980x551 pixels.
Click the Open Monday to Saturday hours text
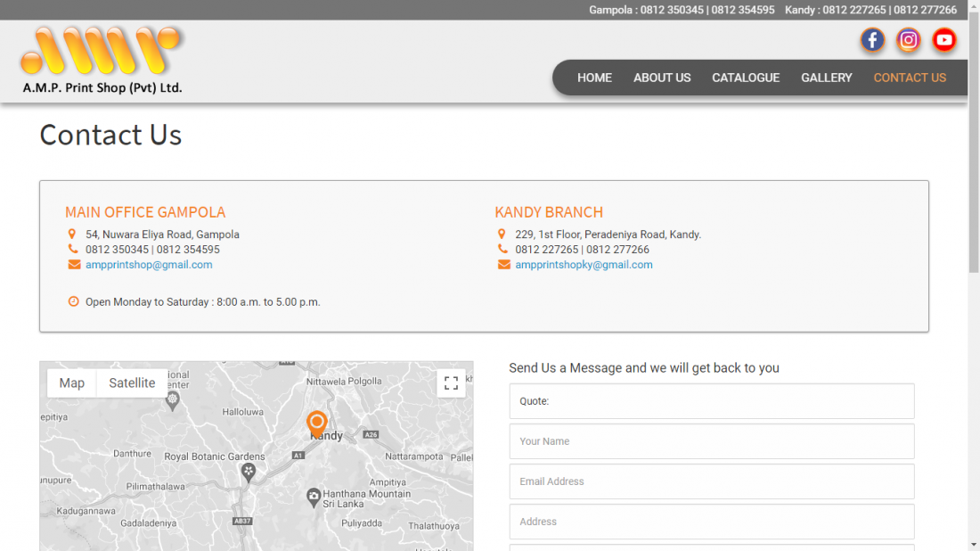click(x=202, y=302)
